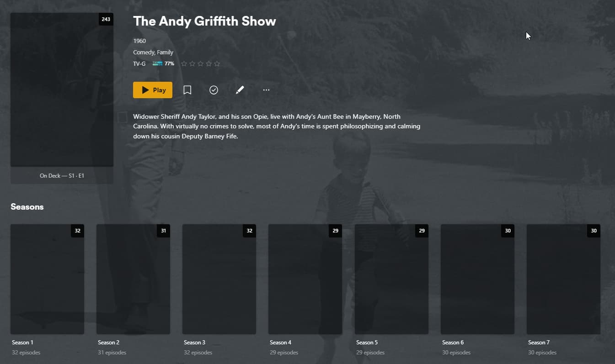The width and height of the screenshot is (615, 364).
Task: Click the On Deck — S1 · E1 label
Action: click(x=62, y=176)
